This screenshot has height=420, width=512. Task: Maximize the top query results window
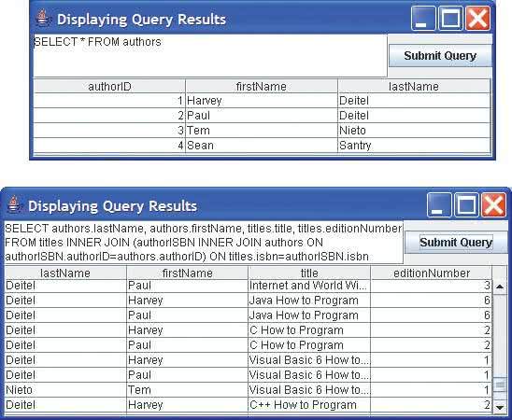pyautogui.click(x=450, y=19)
